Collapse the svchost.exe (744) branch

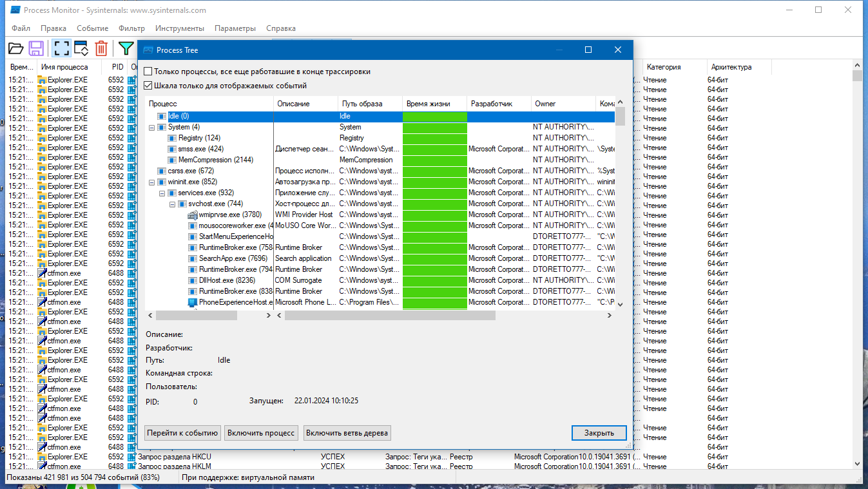[x=173, y=204]
